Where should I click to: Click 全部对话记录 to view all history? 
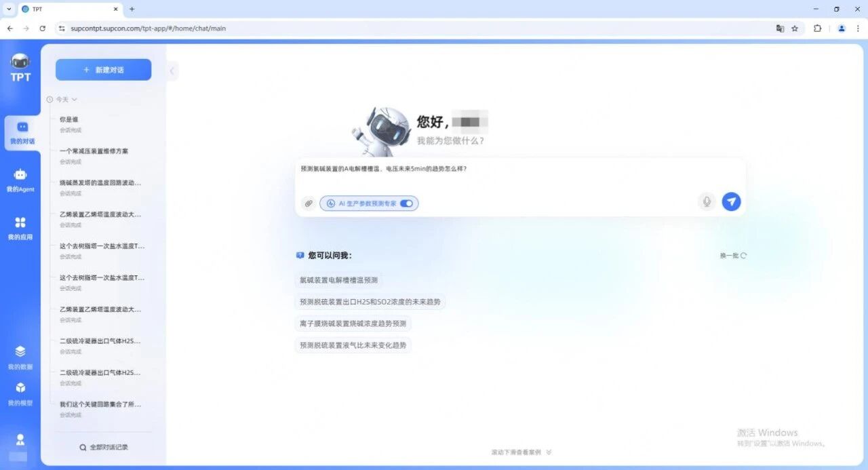(103, 447)
